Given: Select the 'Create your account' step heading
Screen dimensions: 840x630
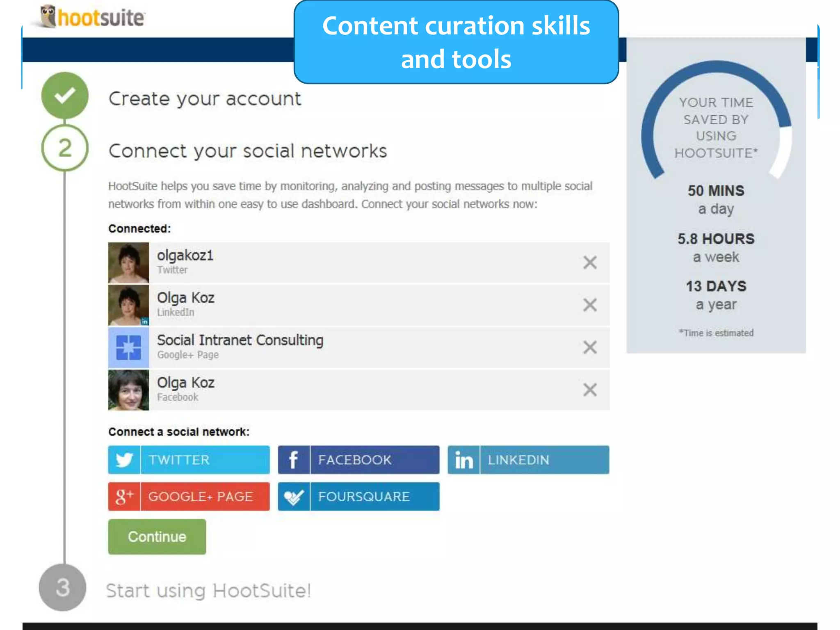Looking at the screenshot, I should coord(205,99).
